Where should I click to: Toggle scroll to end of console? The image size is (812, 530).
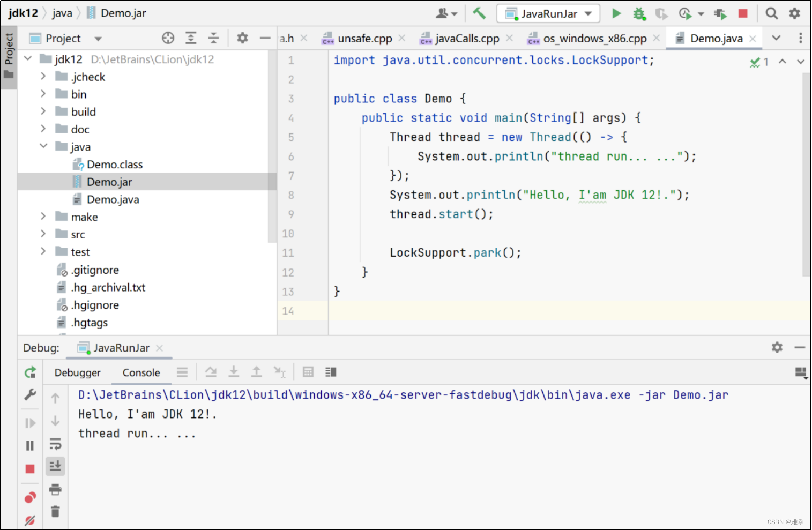[x=55, y=466]
